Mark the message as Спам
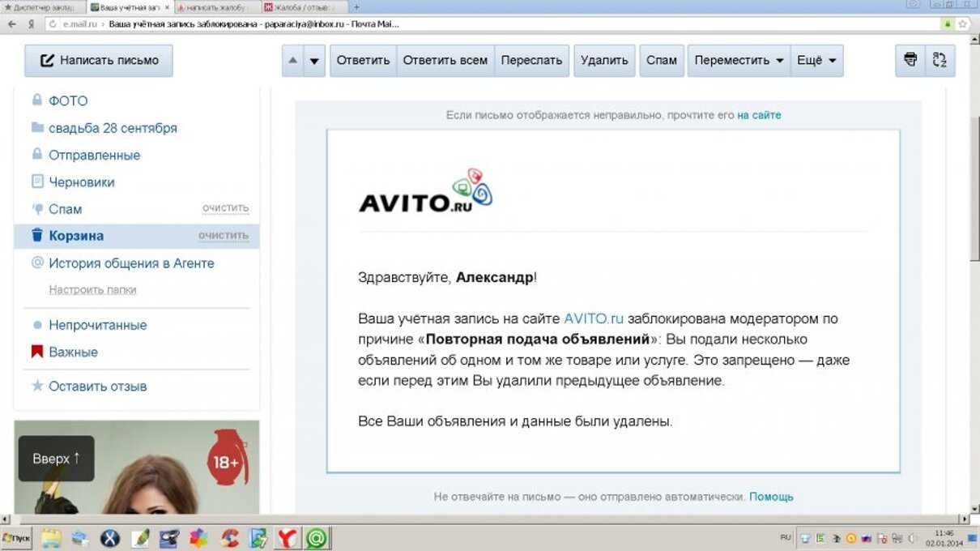The width and height of the screenshot is (980, 551). coord(662,61)
